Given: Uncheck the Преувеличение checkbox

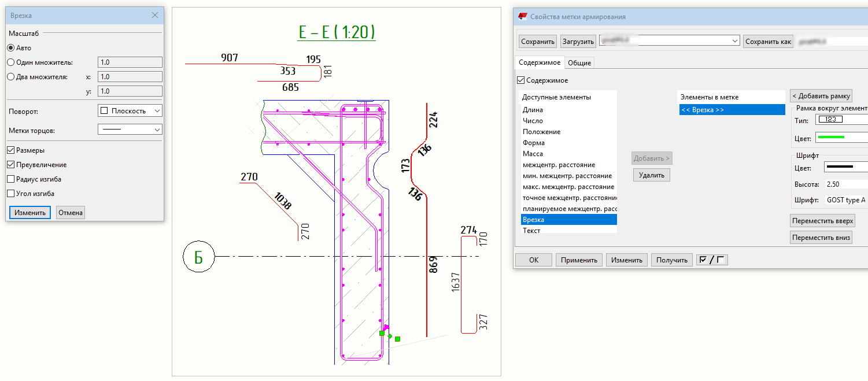Looking at the screenshot, I should [x=11, y=165].
